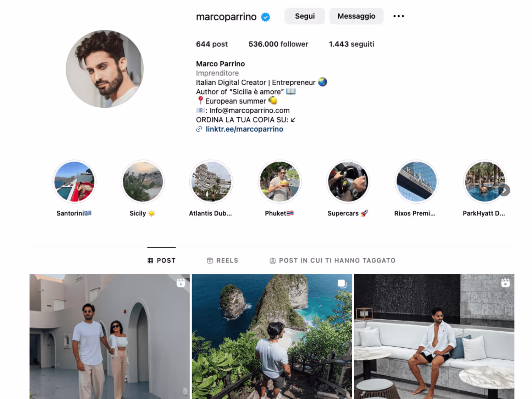Image resolution: width=532 pixels, height=399 pixels.
Task: View the Supercars highlight
Action: [348, 182]
